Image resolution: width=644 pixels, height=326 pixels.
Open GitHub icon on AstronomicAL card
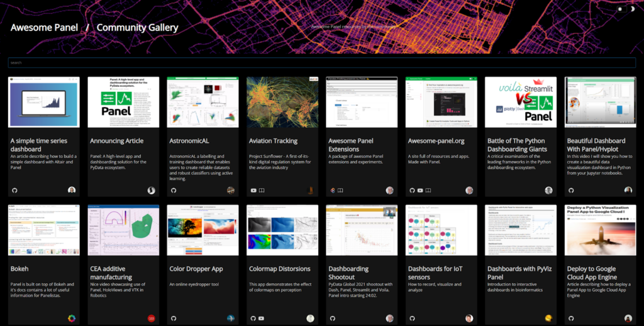[174, 190]
